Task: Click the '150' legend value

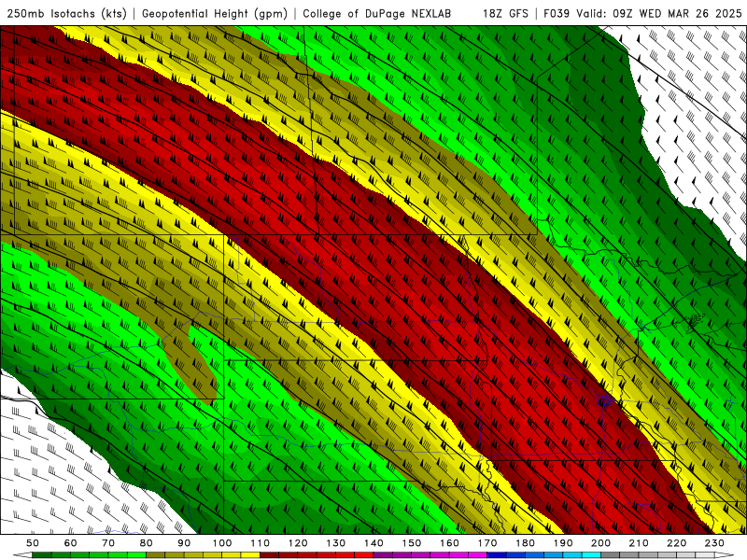Action: pyautogui.click(x=412, y=543)
